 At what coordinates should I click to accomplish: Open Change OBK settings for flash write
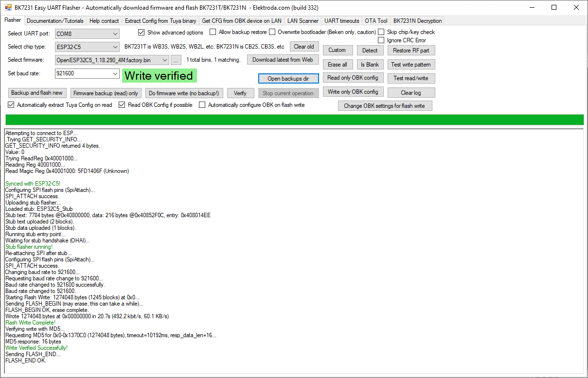coord(385,106)
